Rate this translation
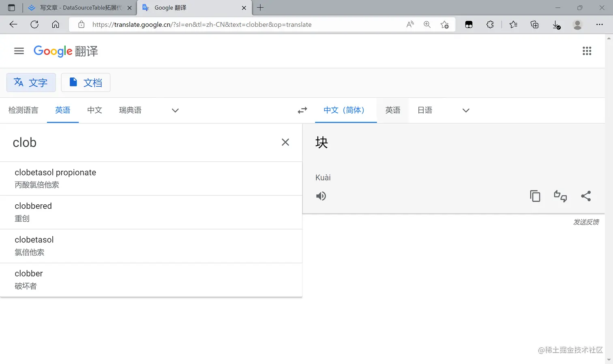613x364 pixels. tap(560, 196)
